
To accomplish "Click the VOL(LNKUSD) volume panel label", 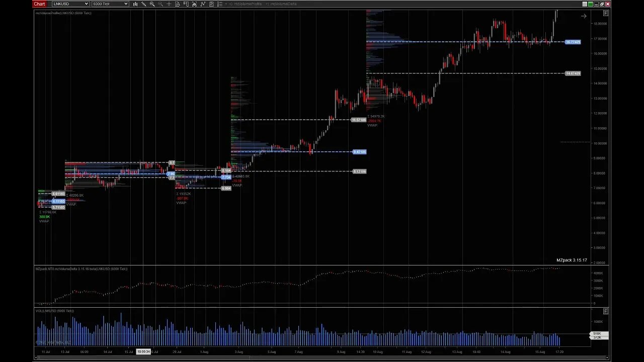I will click(55, 311).
